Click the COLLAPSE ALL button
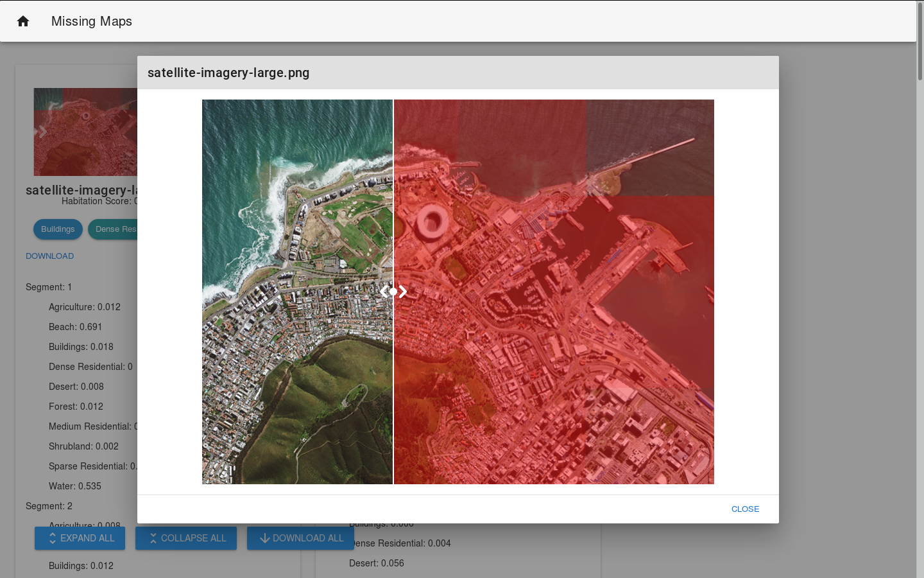 click(186, 538)
